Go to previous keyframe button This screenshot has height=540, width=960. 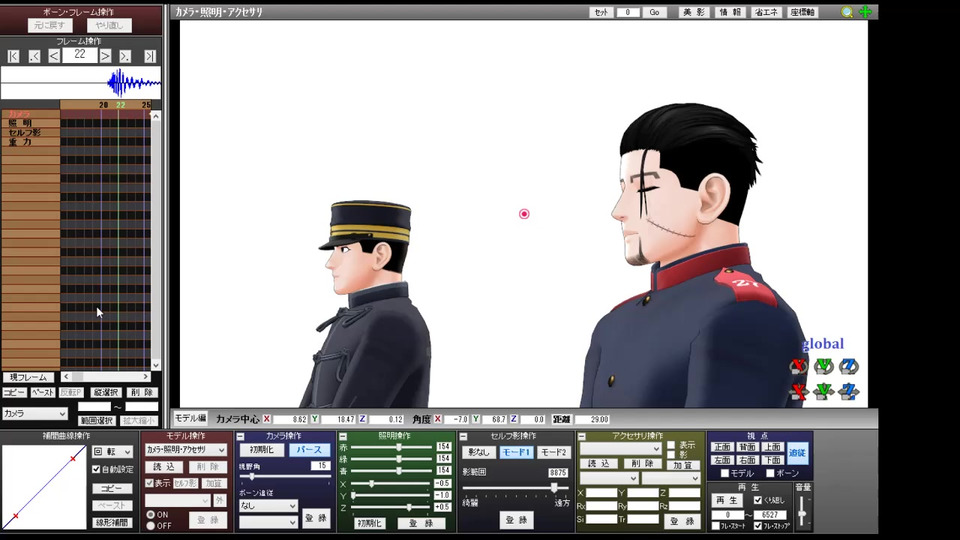(34, 56)
